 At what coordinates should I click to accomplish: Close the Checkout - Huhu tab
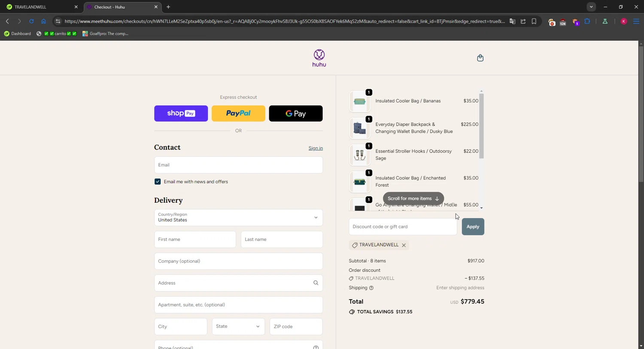click(156, 7)
